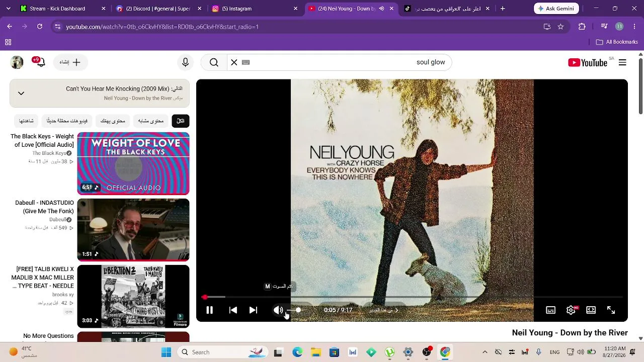Open Chrome media controls icon
Screen dimensions: 644x362
[x=605, y=27]
